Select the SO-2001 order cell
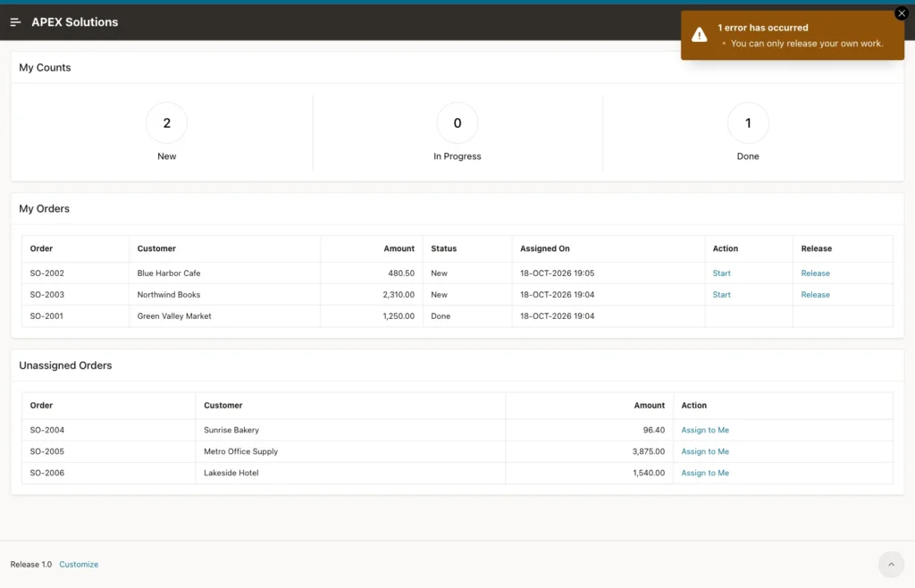915x588 pixels. pos(75,316)
